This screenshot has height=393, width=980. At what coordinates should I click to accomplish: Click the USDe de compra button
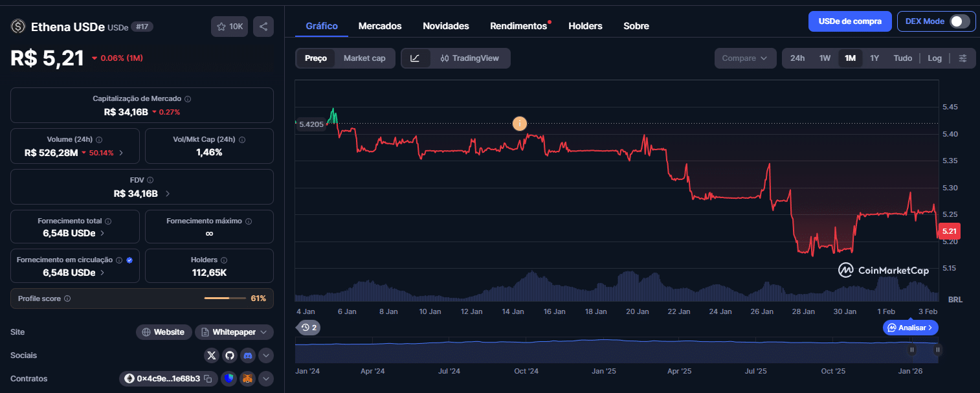click(849, 21)
